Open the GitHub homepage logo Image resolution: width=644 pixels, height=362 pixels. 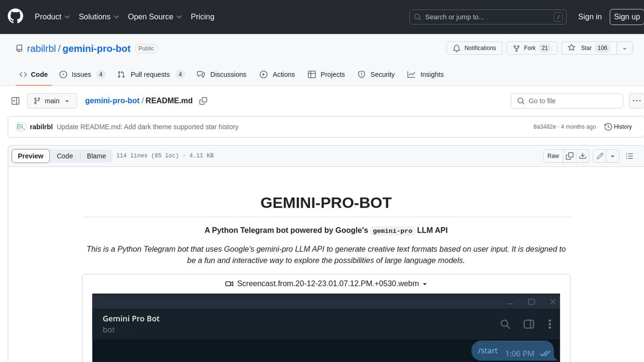click(x=15, y=17)
